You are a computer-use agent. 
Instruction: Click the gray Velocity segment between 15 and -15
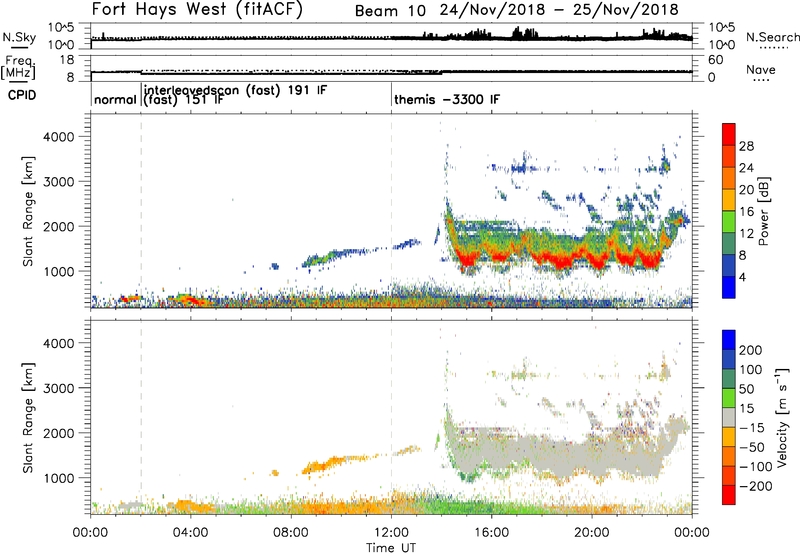pos(729,417)
